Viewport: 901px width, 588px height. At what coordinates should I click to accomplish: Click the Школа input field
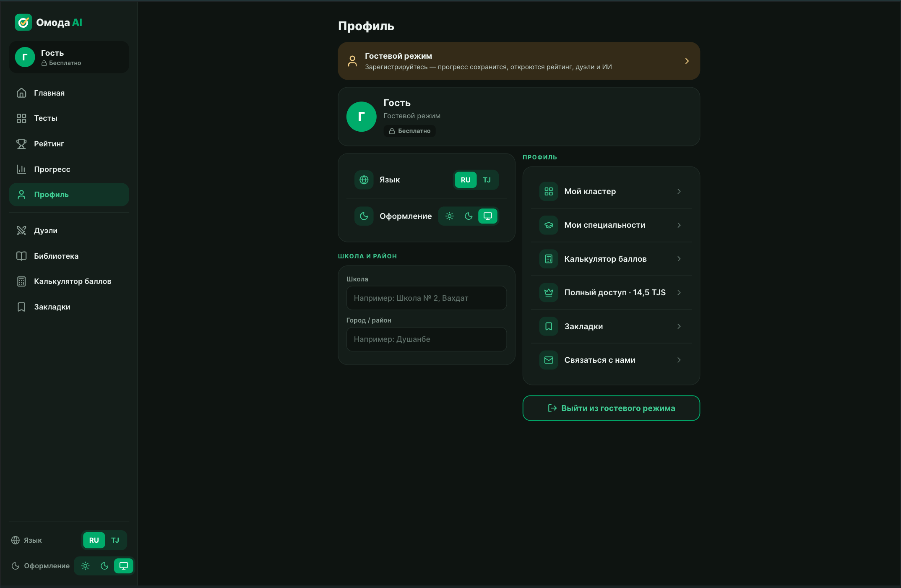coord(427,298)
